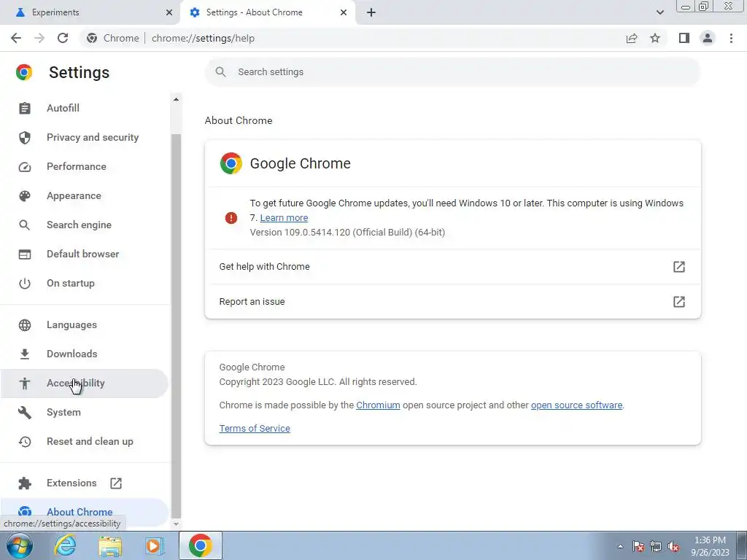Click the sidebar scrollbar thumb

tap(176, 325)
